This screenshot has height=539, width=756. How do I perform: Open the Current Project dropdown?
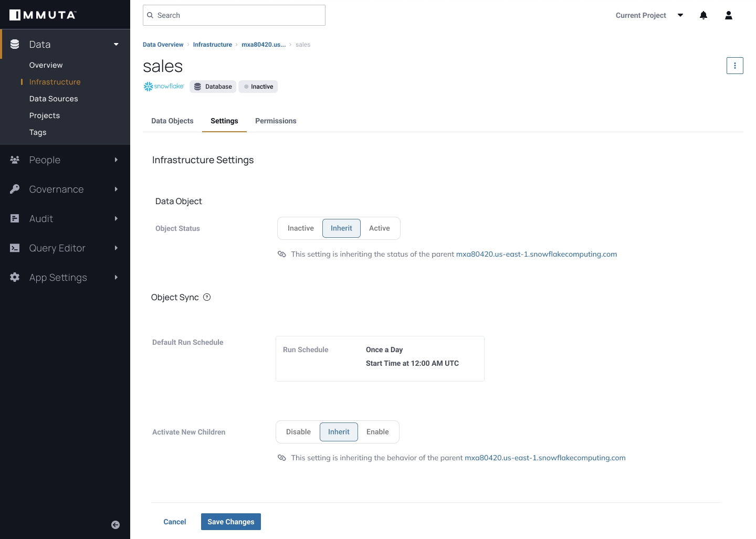point(649,15)
